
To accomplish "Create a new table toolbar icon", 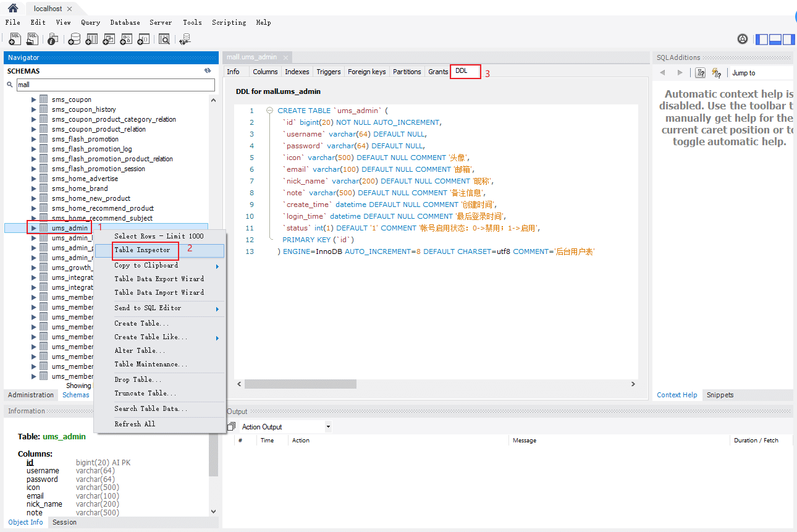I will (91, 39).
